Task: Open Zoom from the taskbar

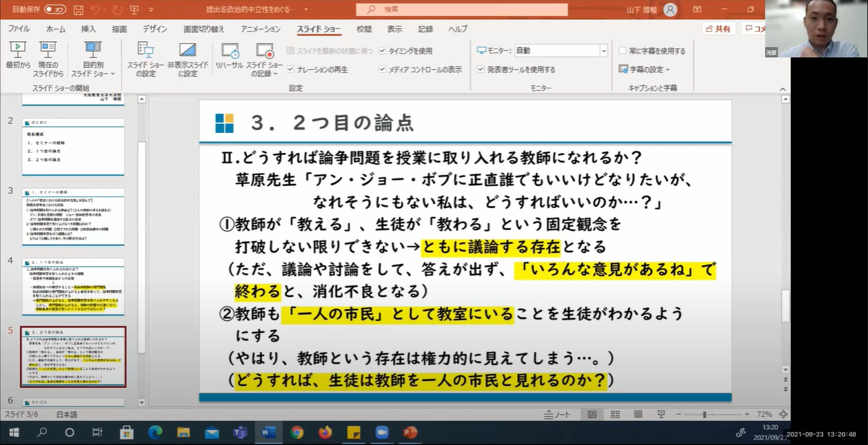Action: tap(382, 433)
